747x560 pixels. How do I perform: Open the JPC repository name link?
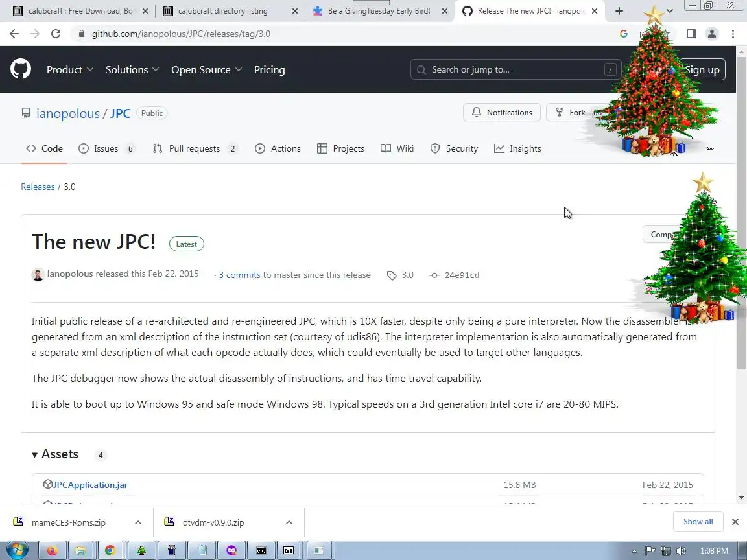pyautogui.click(x=120, y=113)
